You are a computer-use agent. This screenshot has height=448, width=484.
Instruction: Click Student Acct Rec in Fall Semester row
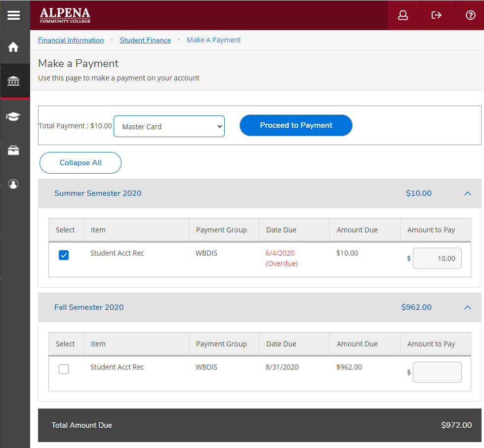tap(117, 367)
